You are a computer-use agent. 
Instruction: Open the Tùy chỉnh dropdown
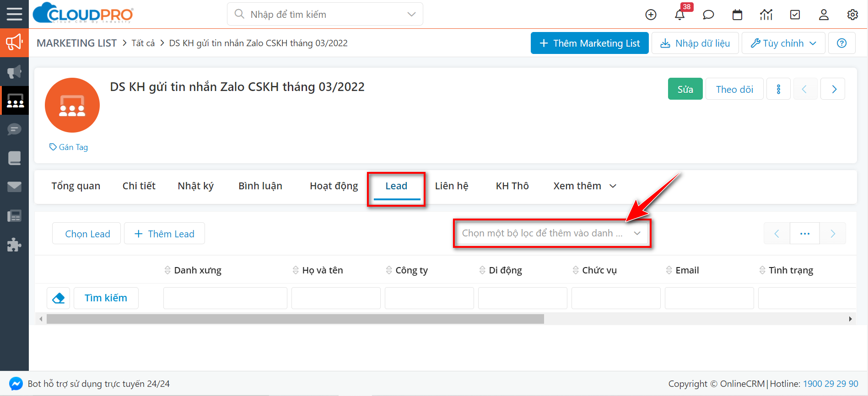pyautogui.click(x=783, y=43)
